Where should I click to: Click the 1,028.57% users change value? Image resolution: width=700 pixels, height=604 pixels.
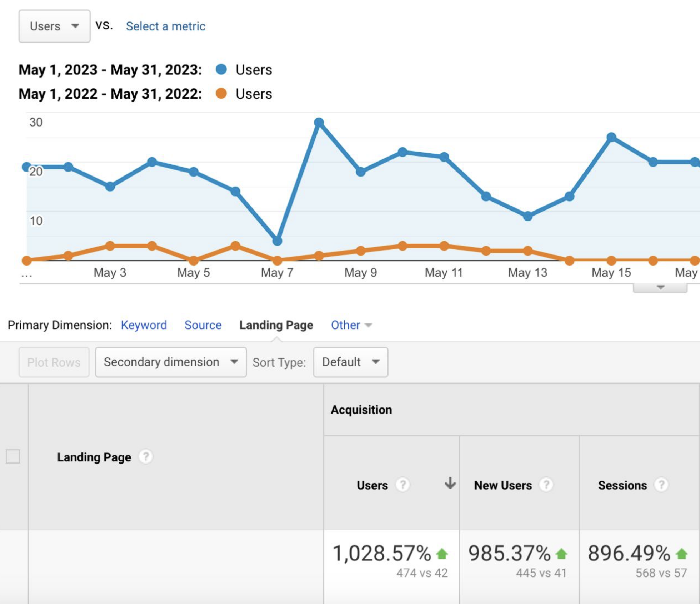click(x=382, y=553)
